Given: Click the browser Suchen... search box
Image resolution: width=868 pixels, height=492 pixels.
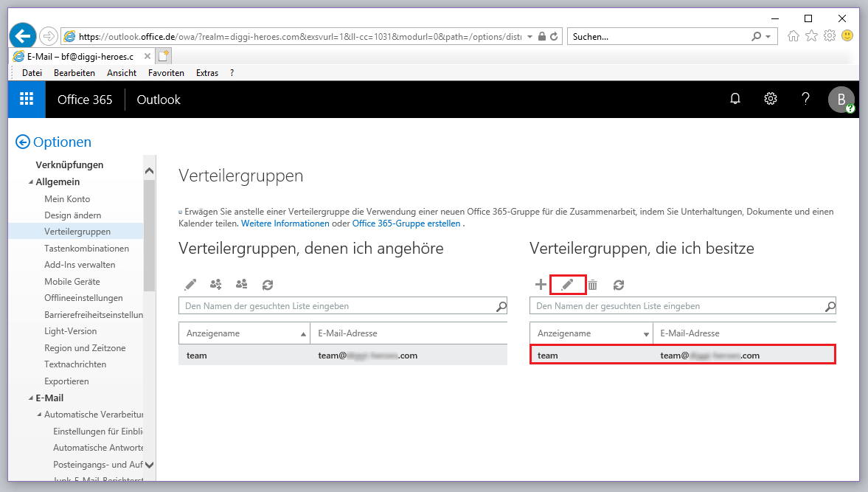Looking at the screenshot, I should (x=659, y=37).
